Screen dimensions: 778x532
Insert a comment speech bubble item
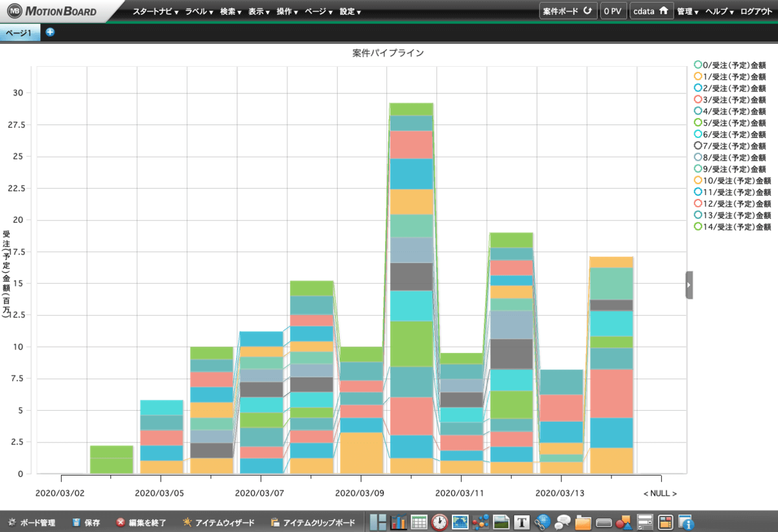563,522
